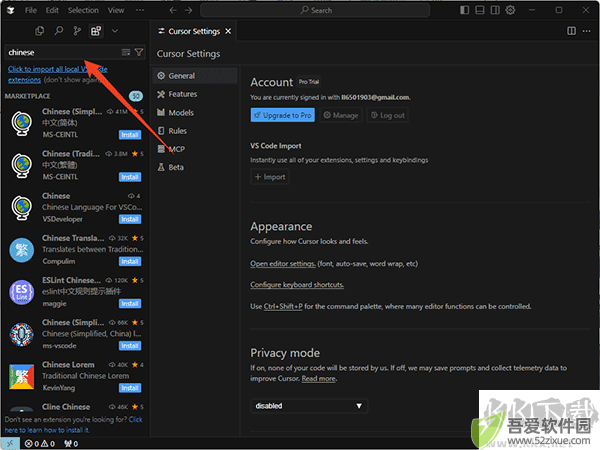This screenshot has width=600, height=450.
Task: Select the Cline Chinese extension row
Action: point(75,407)
